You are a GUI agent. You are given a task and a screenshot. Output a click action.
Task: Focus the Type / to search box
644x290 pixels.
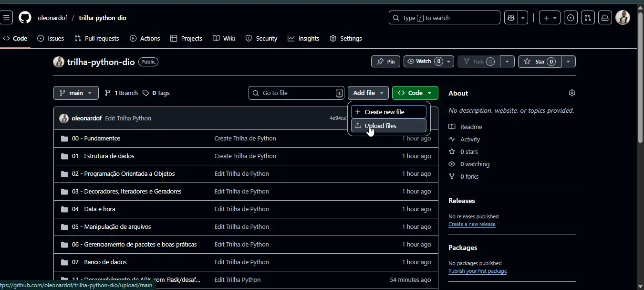pos(444,18)
